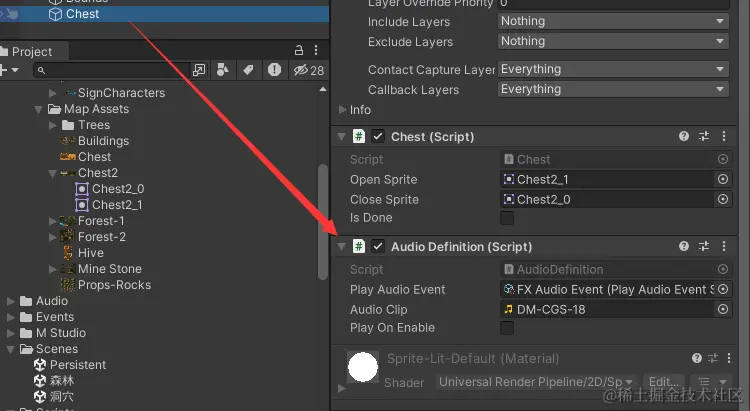Toggle the Play On Enable checkbox
The height and width of the screenshot is (411, 750).
point(507,328)
